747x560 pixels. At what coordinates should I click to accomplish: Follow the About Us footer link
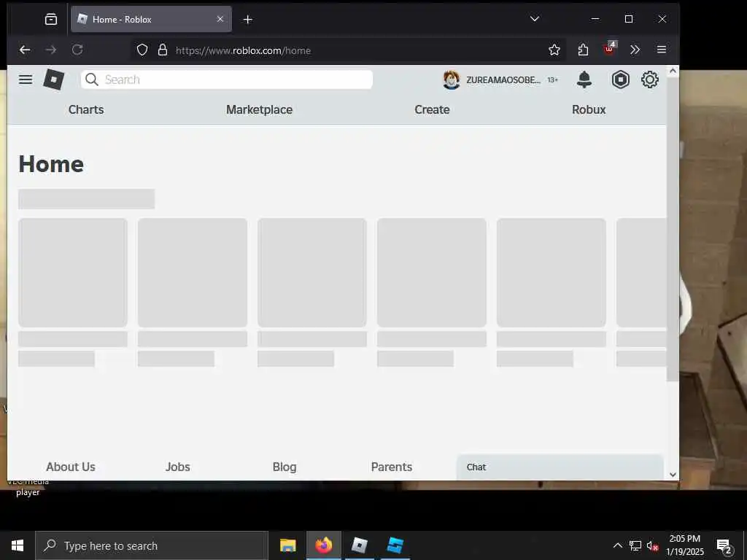tap(71, 467)
